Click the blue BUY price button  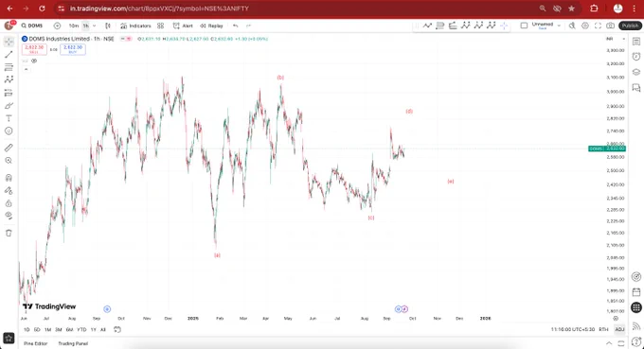click(x=73, y=49)
